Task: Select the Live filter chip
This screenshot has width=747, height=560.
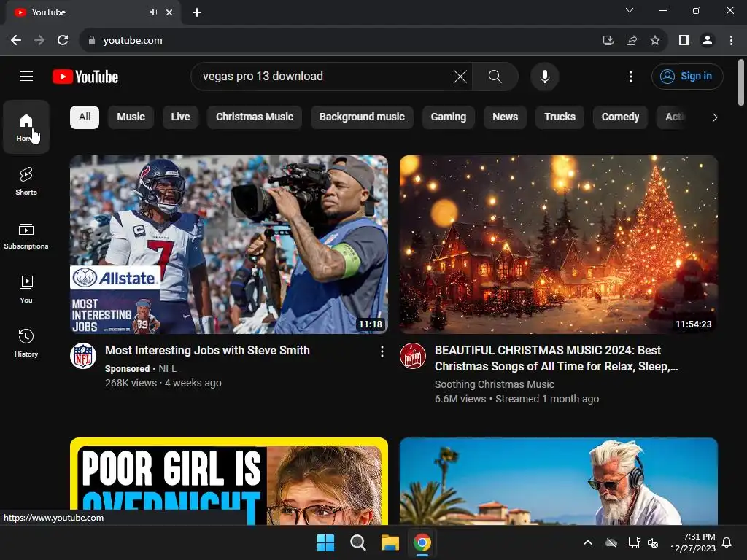Action: 180,117
